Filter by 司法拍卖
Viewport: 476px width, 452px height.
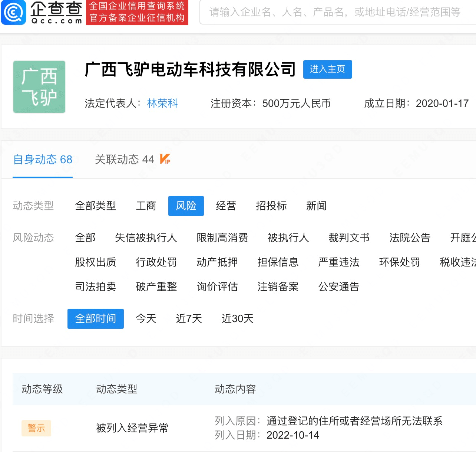click(x=96, y=286)
